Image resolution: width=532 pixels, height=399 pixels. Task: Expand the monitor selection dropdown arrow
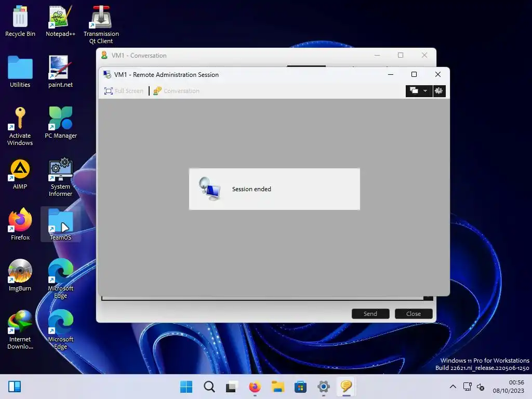click(425, 91)
